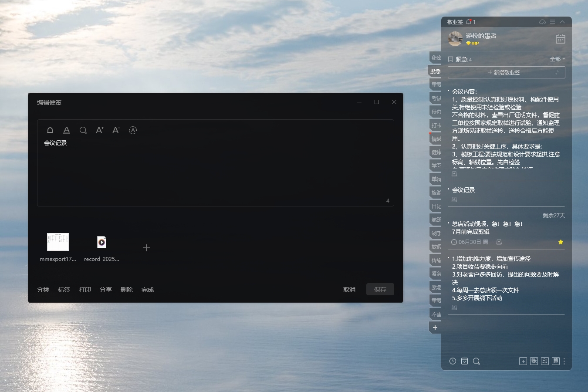Click 分享 to share the note
Viewport: 588px width, 392px height.
coord(106,290)
